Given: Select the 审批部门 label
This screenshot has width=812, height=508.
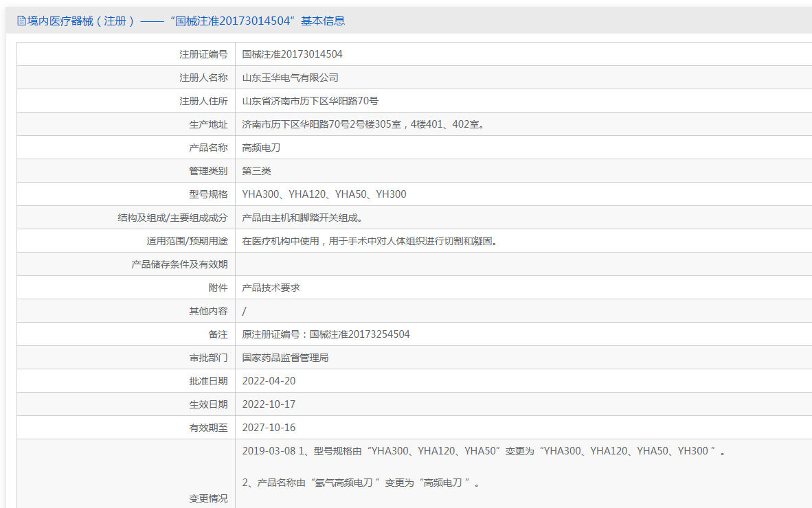Looking at the screenshot, I should pyautogui.click(x=208, y=358).
